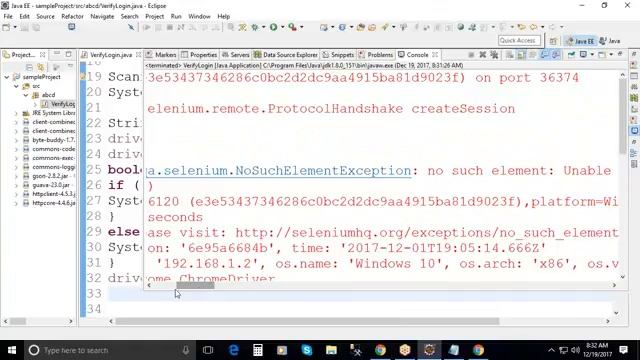Image resolution: width=640 pixels, height=360 pixels.
Task: Click the Open Console icon
Action: click(x=602, y=55)
